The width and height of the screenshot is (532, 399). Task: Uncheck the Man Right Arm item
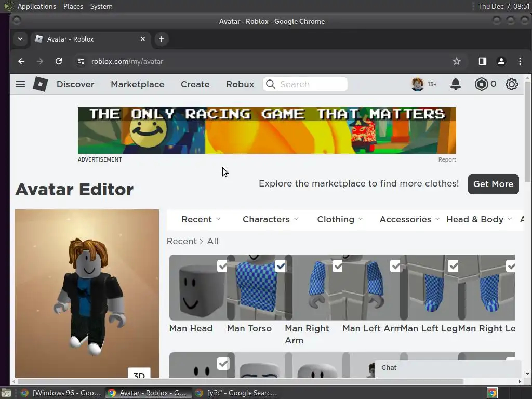(x=338, y=266)
